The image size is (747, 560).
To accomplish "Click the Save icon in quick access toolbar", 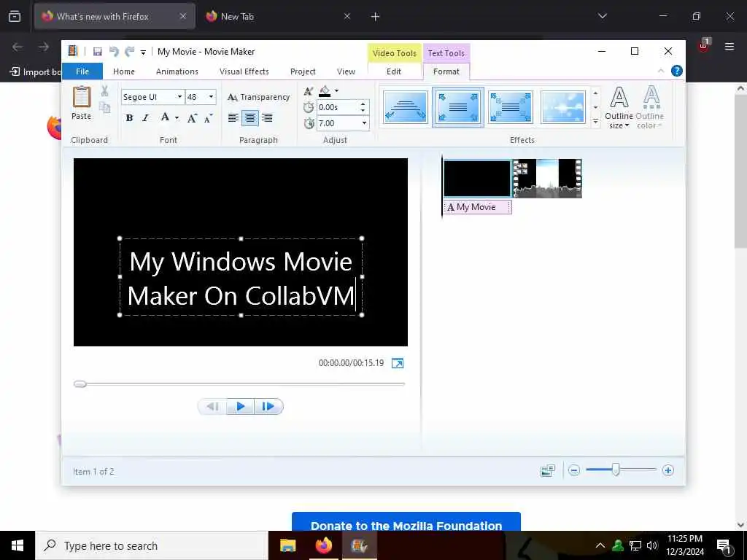I will [x=97, y=52].
